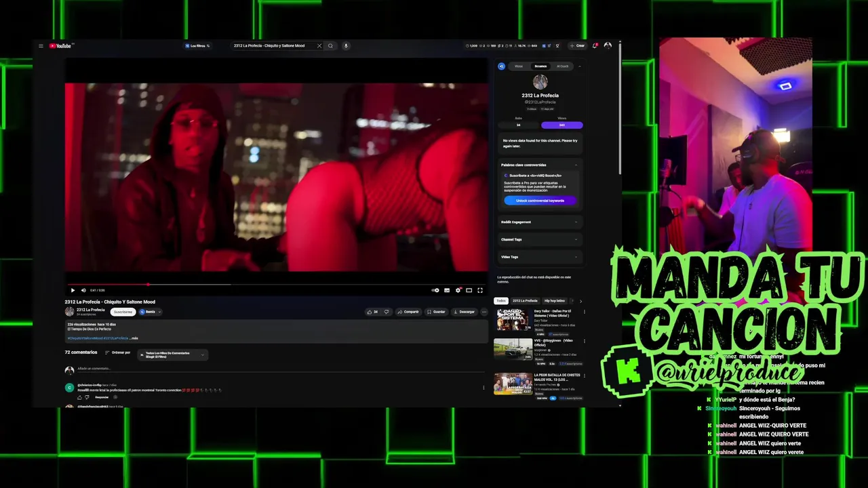Click Unlock controversial keywords button
Screen dimensions: 868x488
(540, 201)
